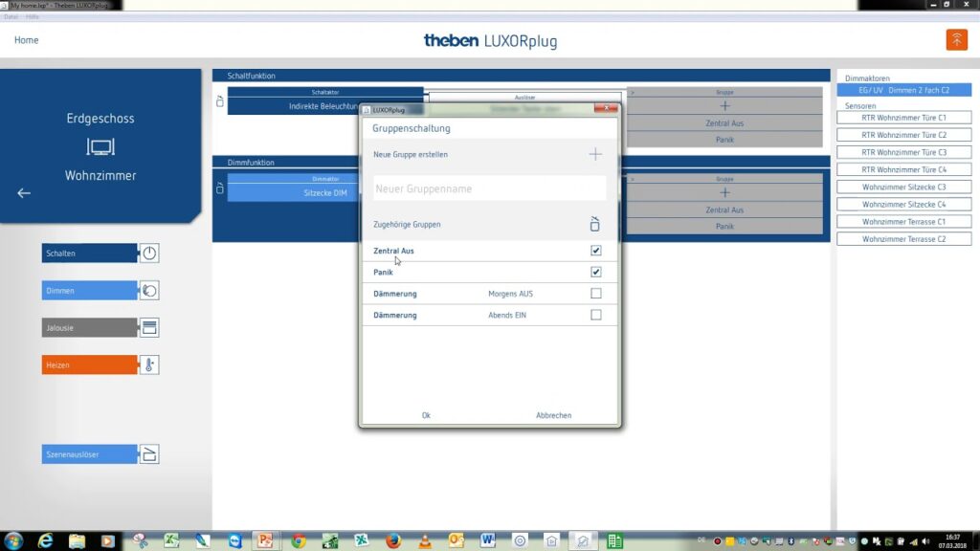Viewport: 980px width, 551px height.
Task: Click the orange connection icon in the top-right corner
Action: [x=956, y=39]
